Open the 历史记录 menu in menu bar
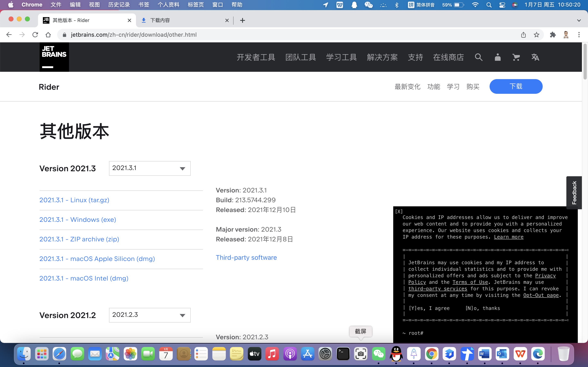 click(119, 5)
